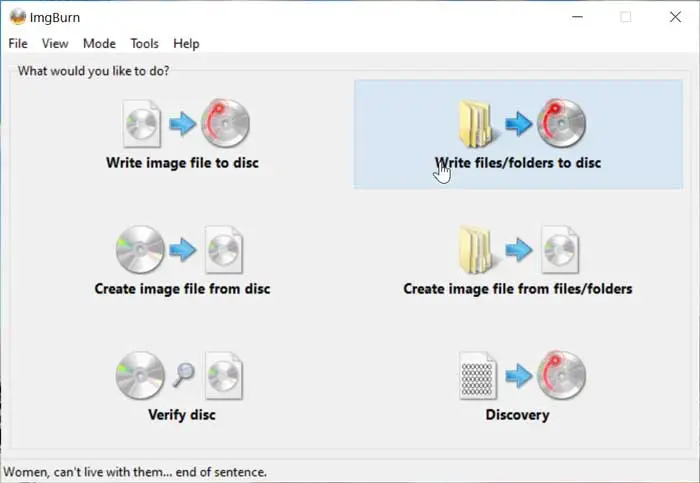The height and width of the screenshot is (483, 700).
Task: Open the Mode menu
Action: click(x=99, y=44)
